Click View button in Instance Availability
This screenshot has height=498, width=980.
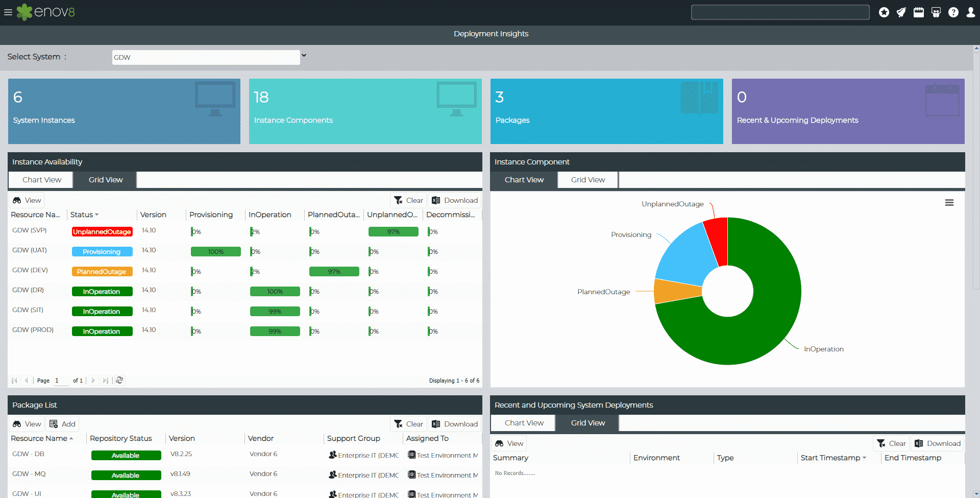coord(27,200)
